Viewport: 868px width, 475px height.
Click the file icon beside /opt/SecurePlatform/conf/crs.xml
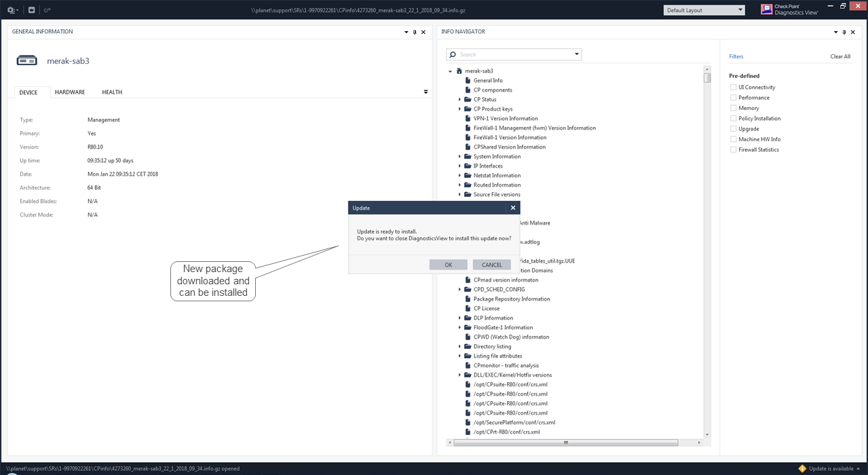tap(468, 422)
